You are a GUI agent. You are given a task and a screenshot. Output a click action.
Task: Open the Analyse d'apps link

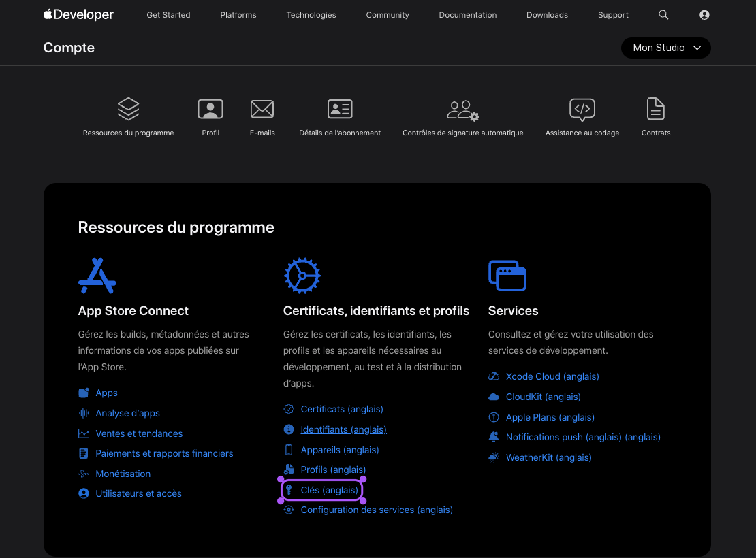click(128, 413)
